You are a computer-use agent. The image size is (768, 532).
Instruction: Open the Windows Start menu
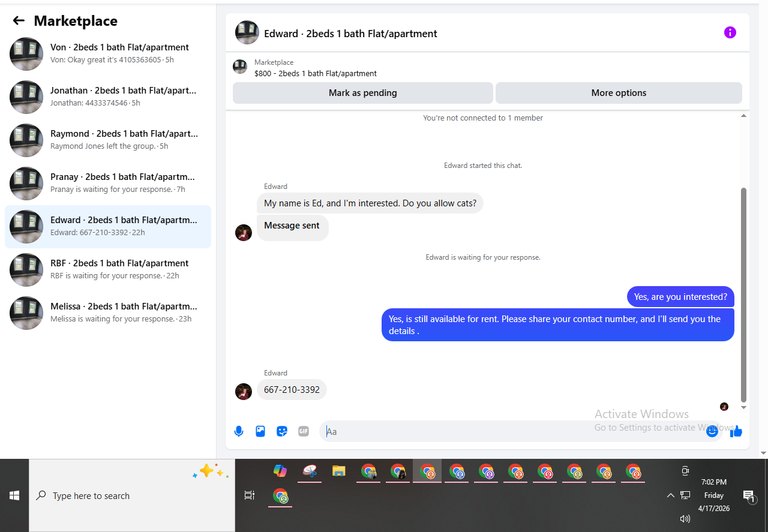[14, 495]
